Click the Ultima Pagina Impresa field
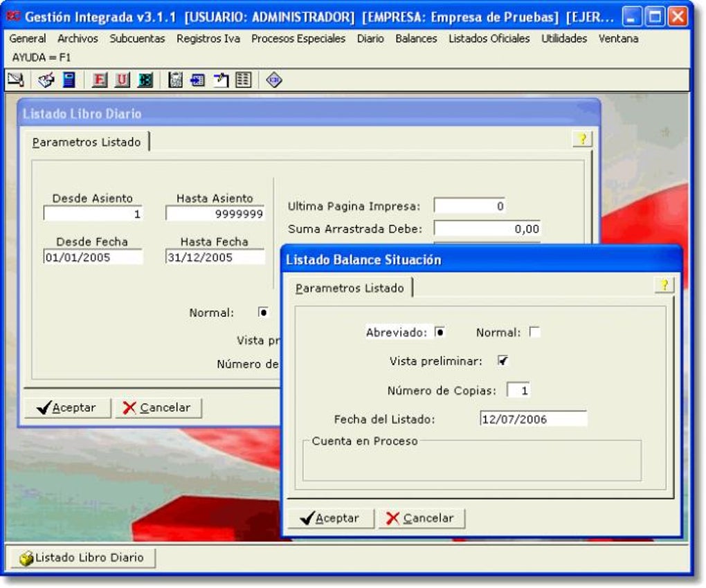Viewport: 706px width, 588px height. coord(469,206)
